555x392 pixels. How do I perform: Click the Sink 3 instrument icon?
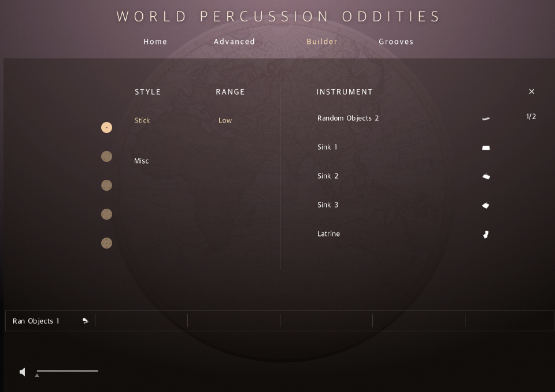coord(486,205)
